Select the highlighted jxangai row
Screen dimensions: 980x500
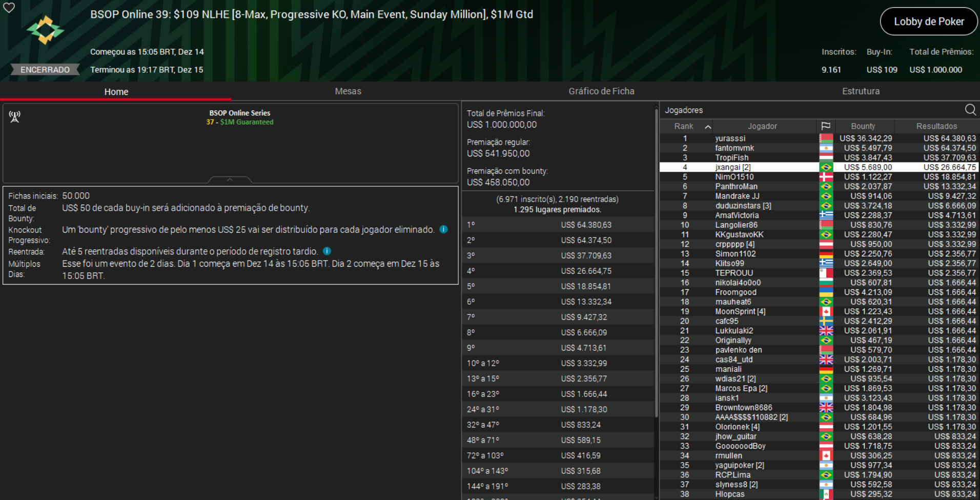(x=764, y=167)
